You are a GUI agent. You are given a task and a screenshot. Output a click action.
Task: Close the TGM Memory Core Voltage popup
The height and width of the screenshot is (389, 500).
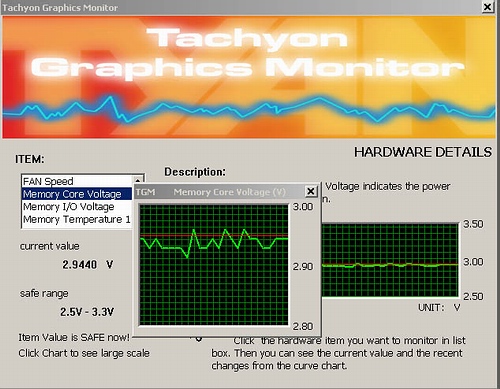click(311, 191)
